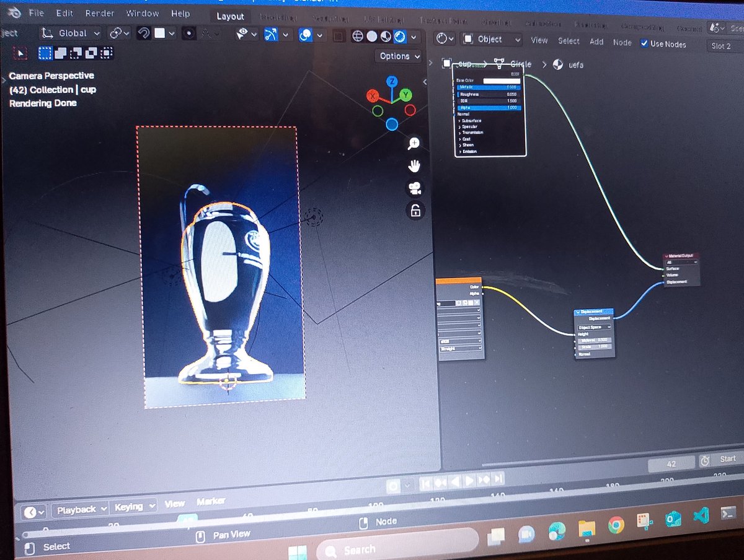Toggle the camera view icon
This screenshot has width=744, height=560.
[x=415, y=188]
